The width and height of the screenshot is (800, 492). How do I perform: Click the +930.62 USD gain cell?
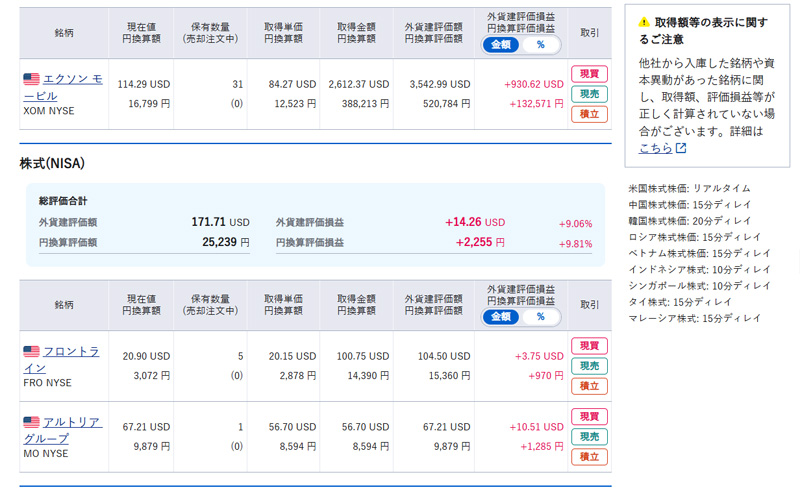click(534, 84)
